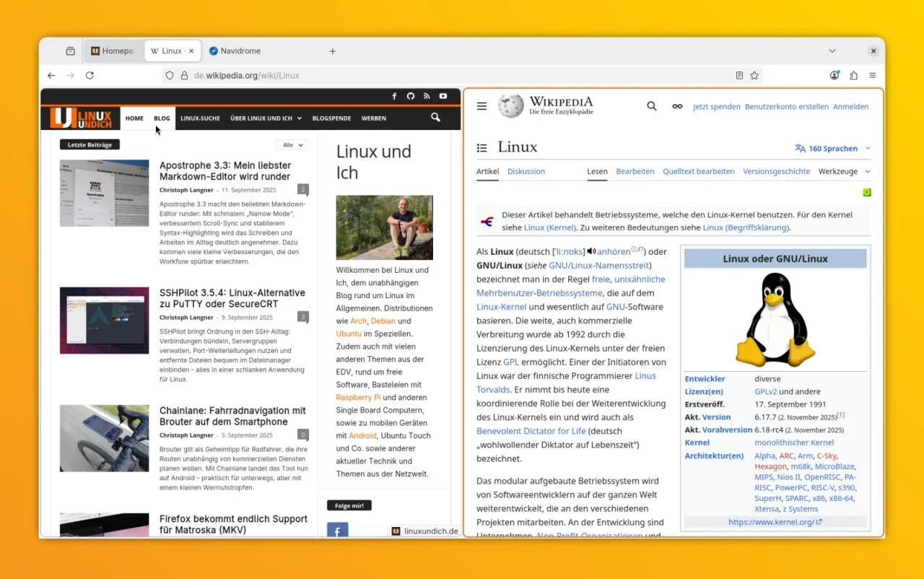Screen dimensions: 924x579
Task: Switch to the Navidrome tab
Action: point(235,51)
